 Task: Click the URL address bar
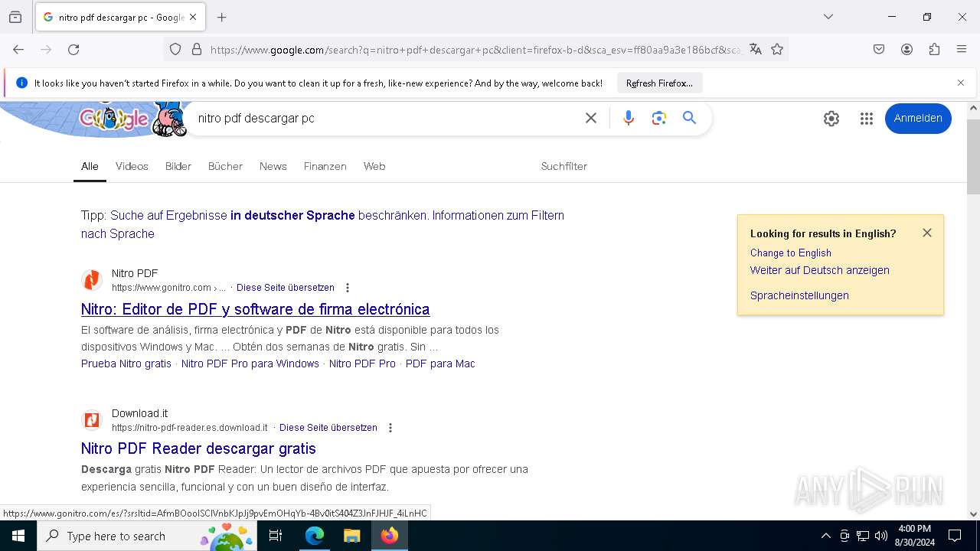[x=475, y=50]
